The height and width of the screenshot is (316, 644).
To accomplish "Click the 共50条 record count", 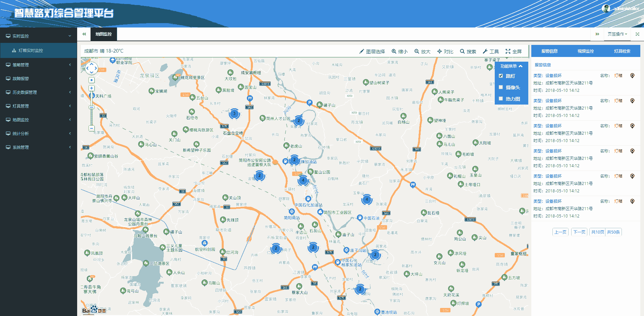I will coord(613,232).
